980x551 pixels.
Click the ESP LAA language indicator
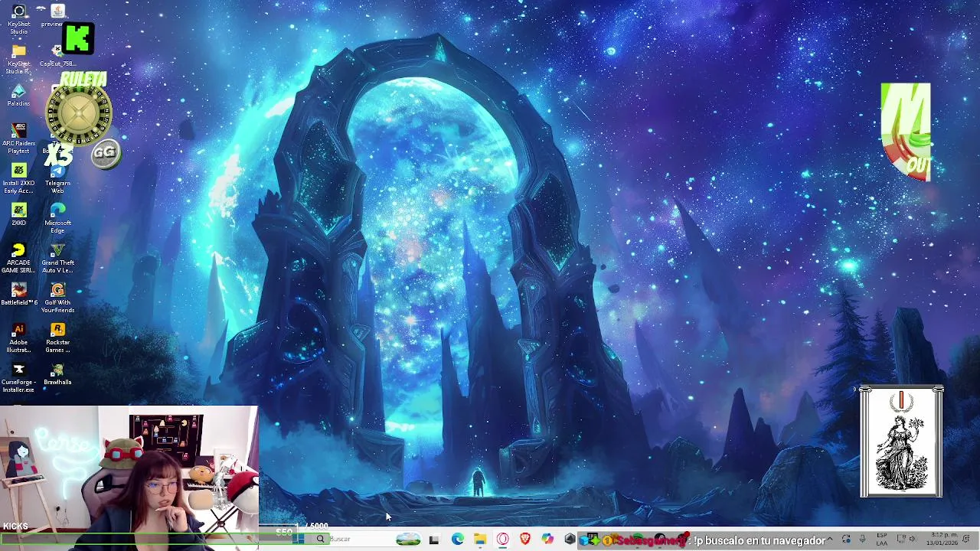click(882, 540)
